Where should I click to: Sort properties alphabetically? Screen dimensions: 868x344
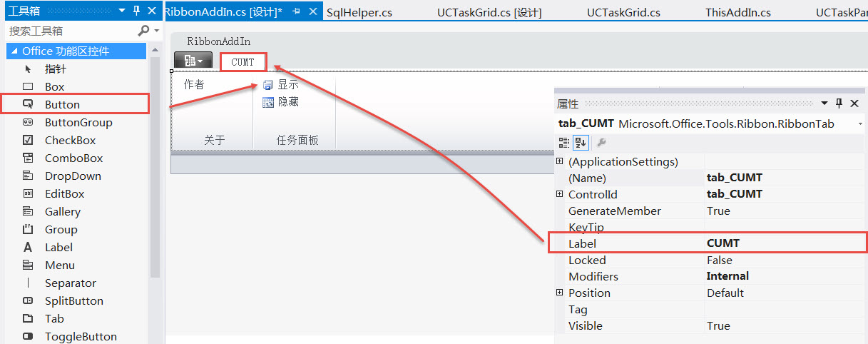pyautogui.click(x=580, y=142)
